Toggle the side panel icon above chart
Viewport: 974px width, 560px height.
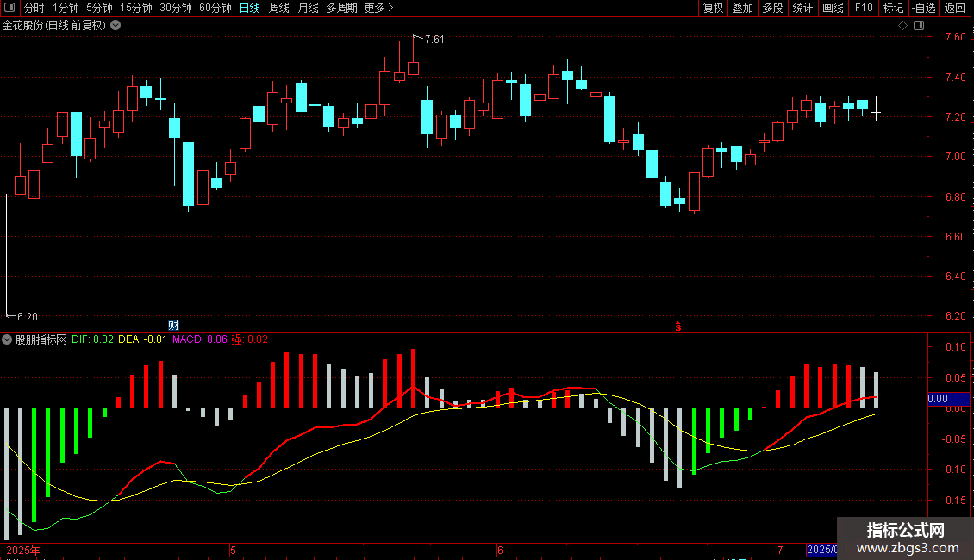tap(919, 26)
